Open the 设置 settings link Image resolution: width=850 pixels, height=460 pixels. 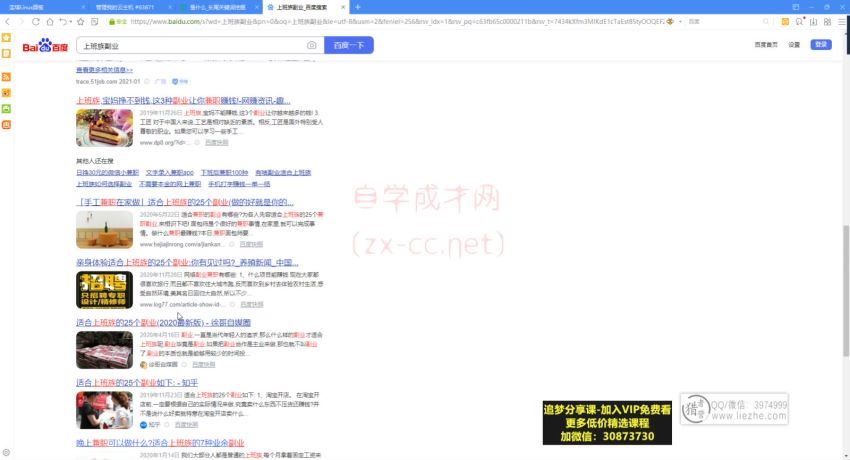point(794,45)
